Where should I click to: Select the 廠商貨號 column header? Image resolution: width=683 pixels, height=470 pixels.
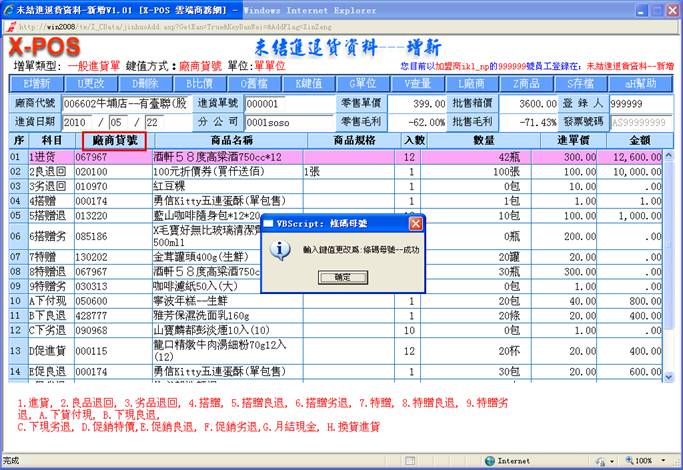point(112,141)
